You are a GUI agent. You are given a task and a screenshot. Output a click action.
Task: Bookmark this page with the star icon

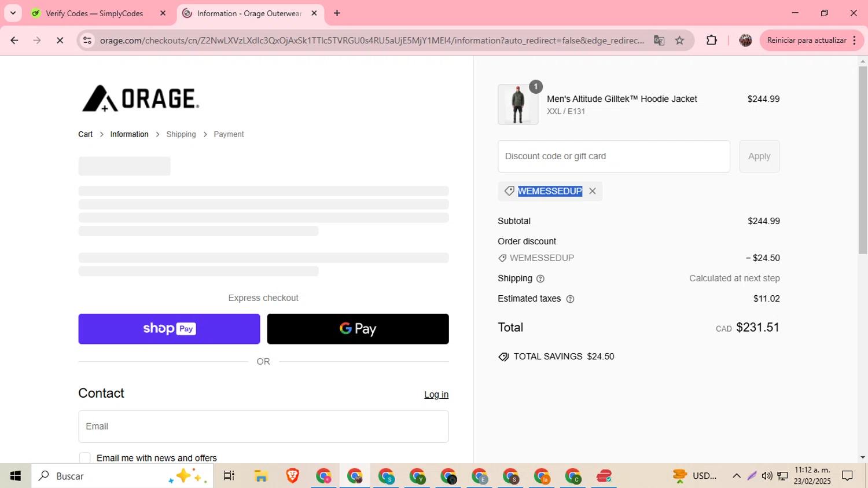point(680,41)
